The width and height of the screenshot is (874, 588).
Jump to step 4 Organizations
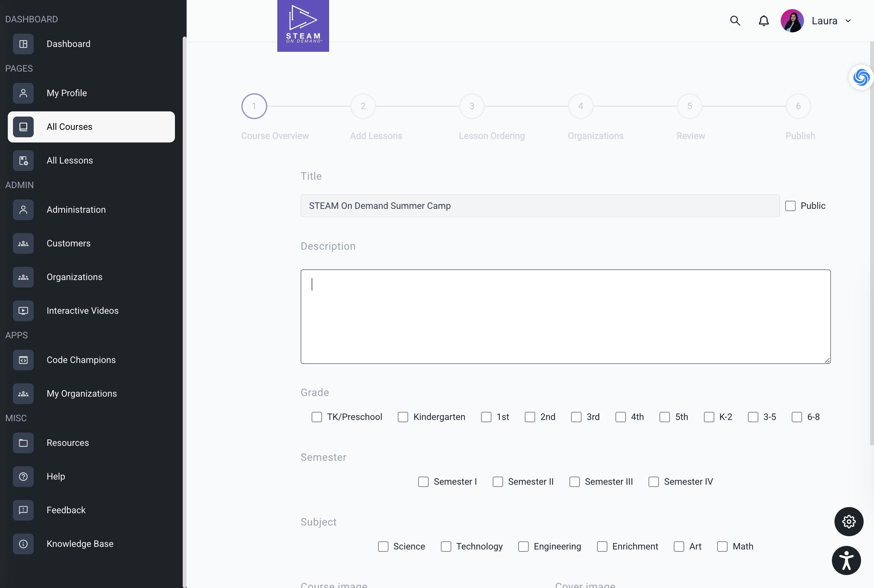coord(580,106)
